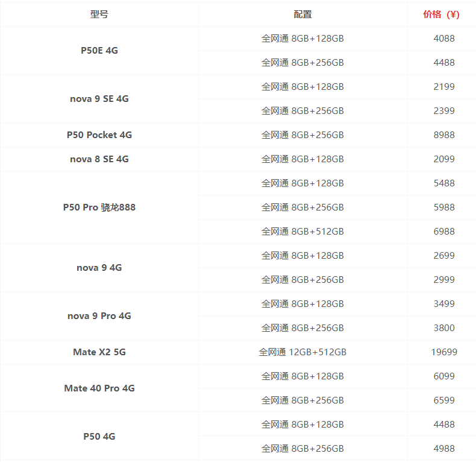Screen dimensions: 476x462
Task: Click the nova 9 4G model name
Action: pos(99,268)
